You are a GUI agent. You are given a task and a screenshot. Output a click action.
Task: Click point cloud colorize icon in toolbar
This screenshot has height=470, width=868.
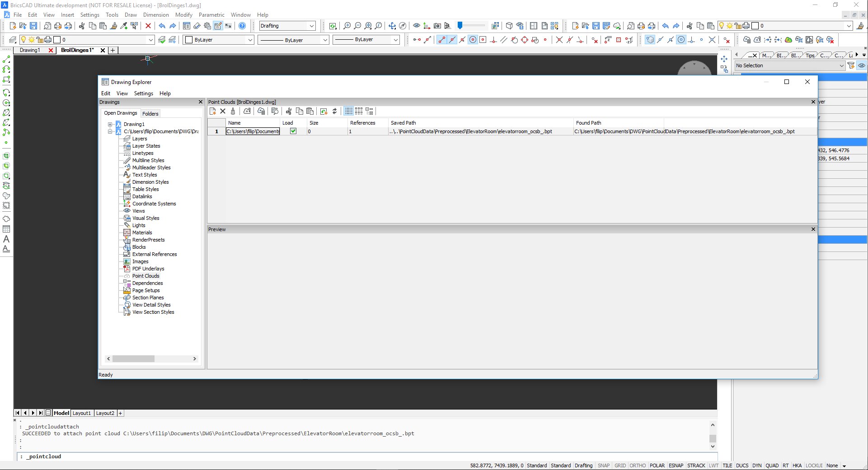pos(788,40)
